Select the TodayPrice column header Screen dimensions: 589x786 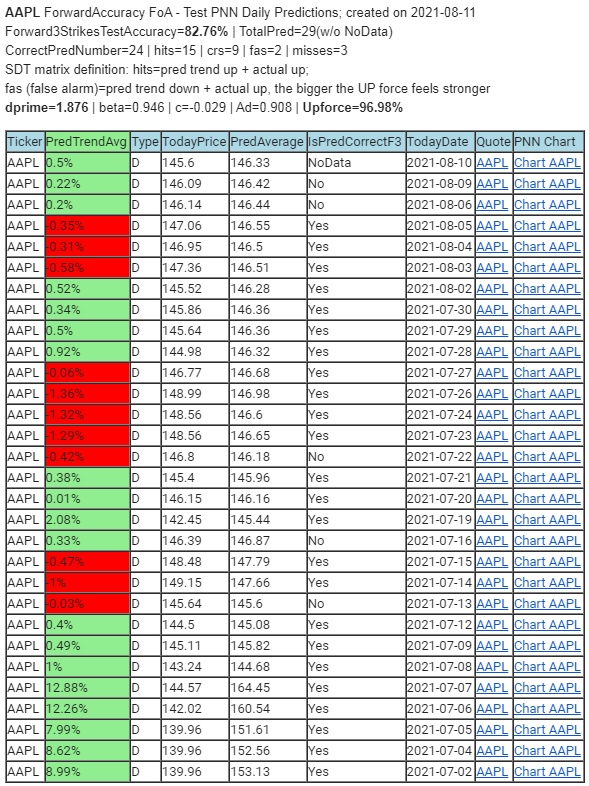point(194,142)
